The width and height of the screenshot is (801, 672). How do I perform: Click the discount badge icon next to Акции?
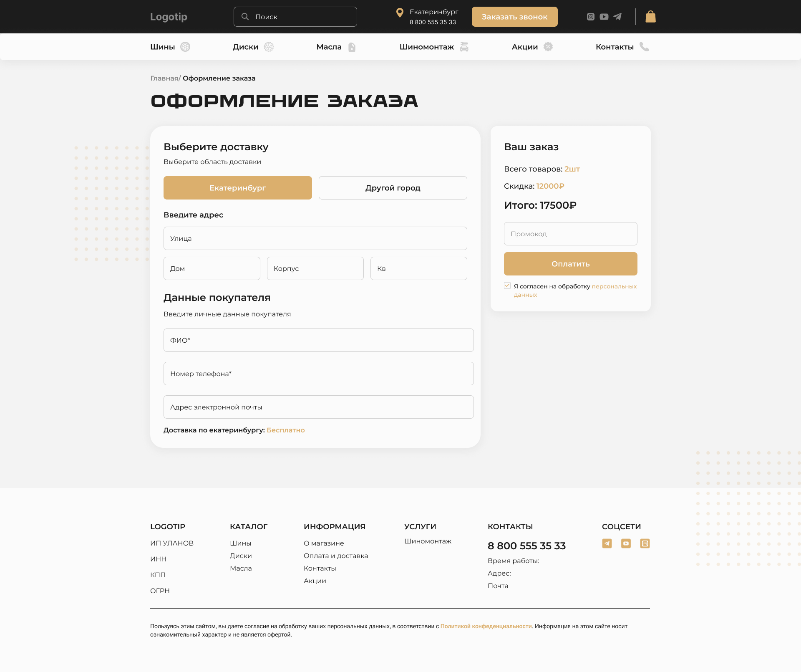pyautogui.click(x=548, y=47)
